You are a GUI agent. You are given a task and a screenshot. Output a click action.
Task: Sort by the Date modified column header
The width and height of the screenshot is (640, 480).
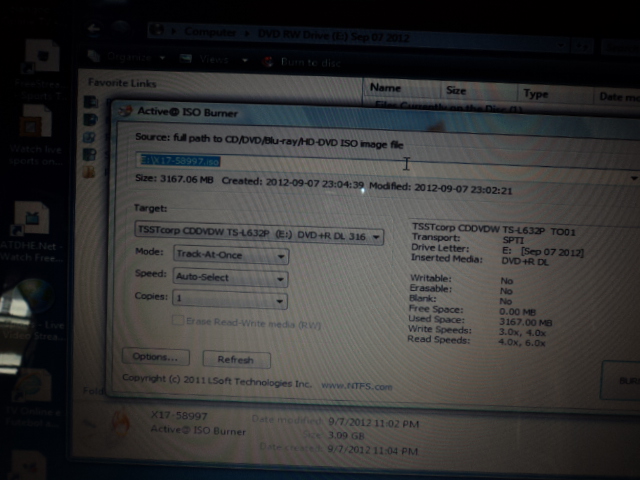pos(617,97)
